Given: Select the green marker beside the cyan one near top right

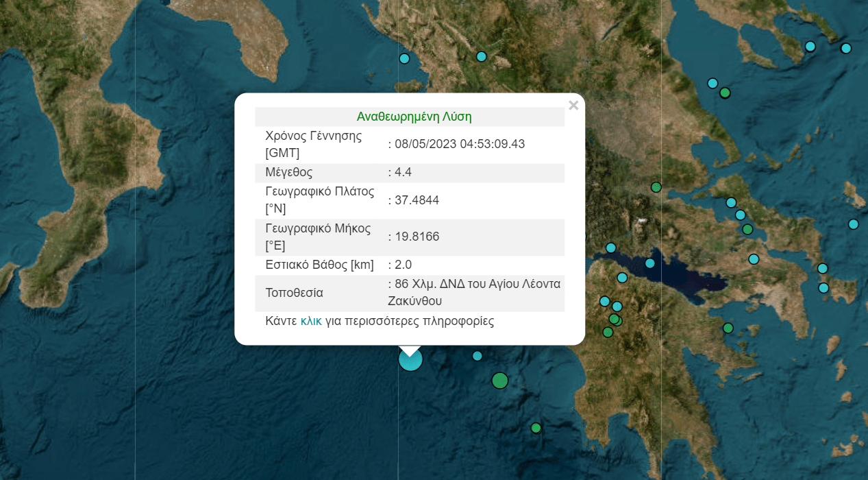Looking at the screenshot, I should (726, 93).
